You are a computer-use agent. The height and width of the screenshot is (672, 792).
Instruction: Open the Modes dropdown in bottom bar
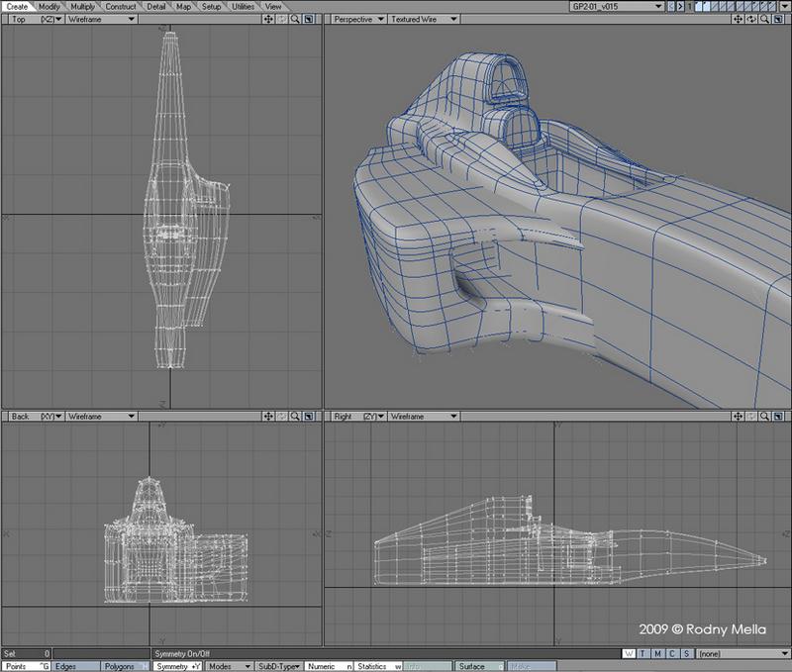[230, 667]
